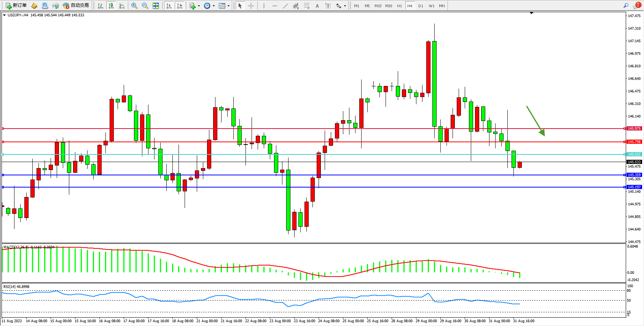Open search magnifier in top right

point(626,6)
